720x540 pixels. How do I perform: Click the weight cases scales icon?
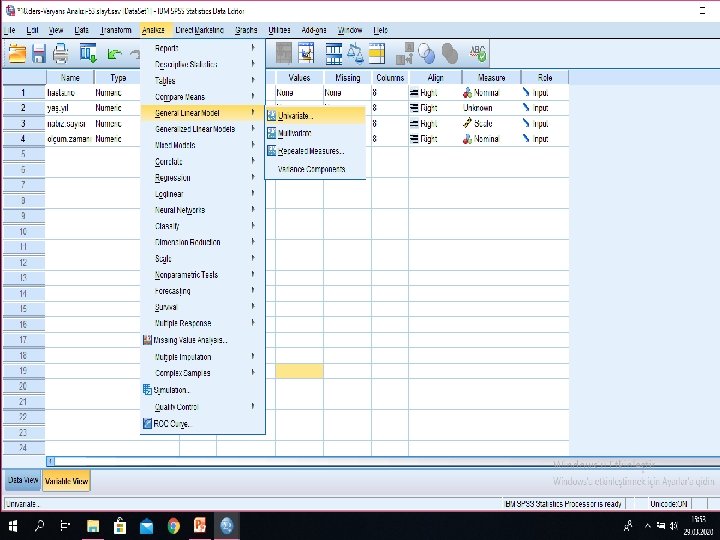355,53
